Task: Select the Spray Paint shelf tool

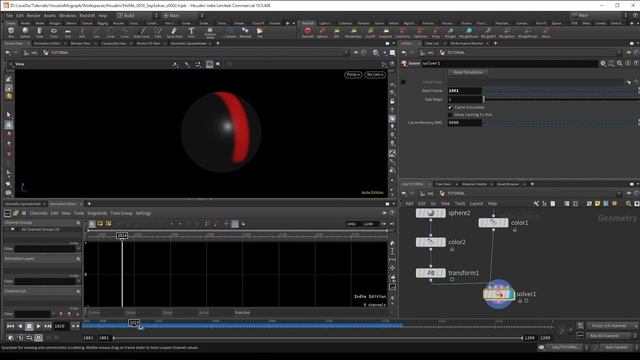Action: pyautogui.click(x=174, y=32)
